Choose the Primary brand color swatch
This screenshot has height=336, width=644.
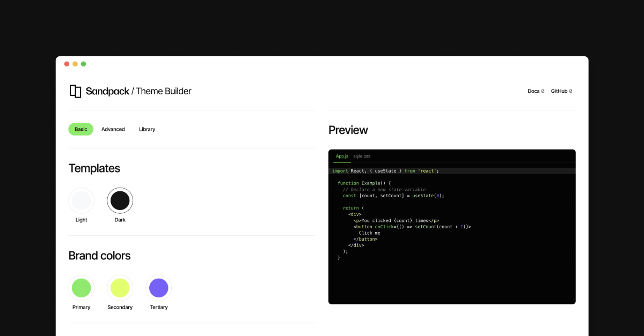pyautogui.click(x=81, y=288)
